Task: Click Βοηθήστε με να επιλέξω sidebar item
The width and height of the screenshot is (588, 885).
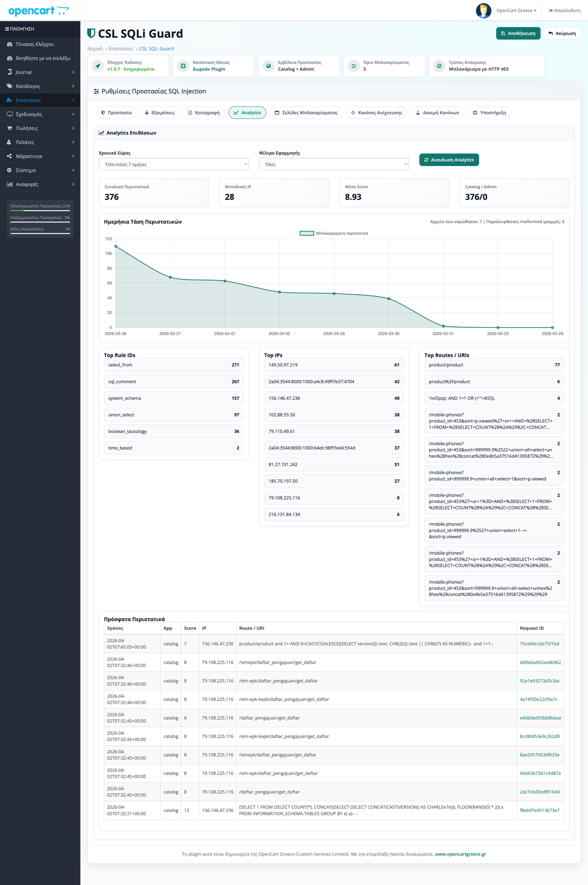Action: pos(40,58)
